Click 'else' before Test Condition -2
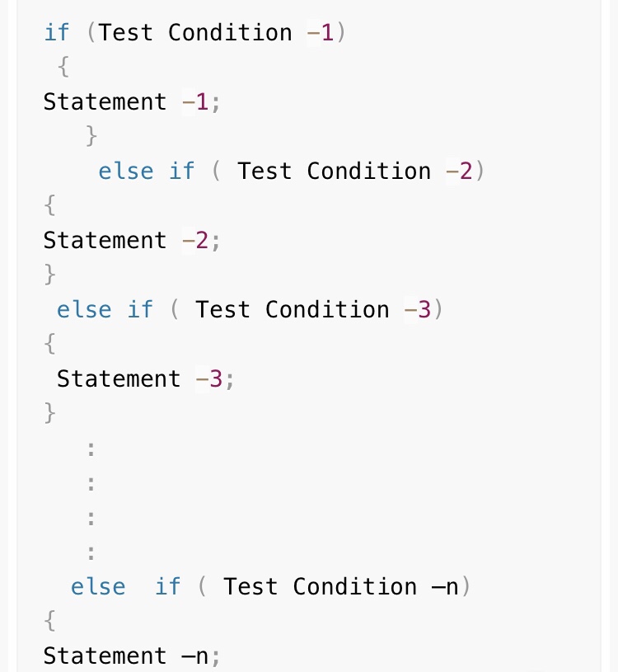This screenshot has width=618, height=672. (x=125, y=172)
